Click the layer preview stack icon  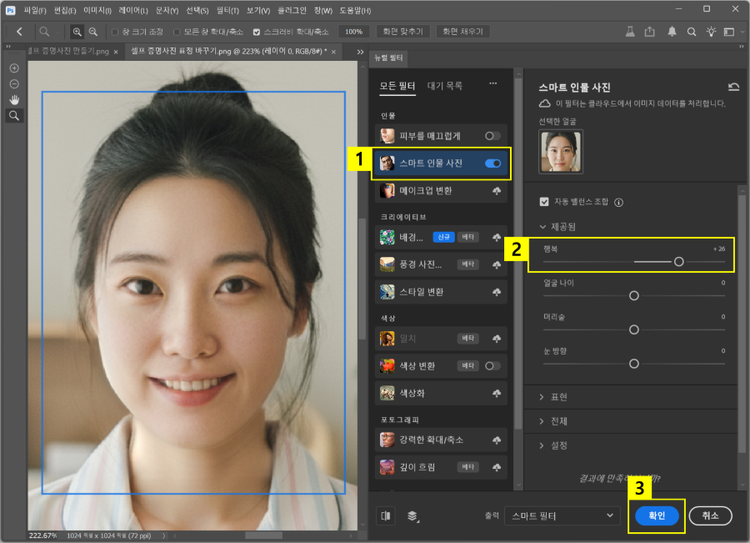412,515
